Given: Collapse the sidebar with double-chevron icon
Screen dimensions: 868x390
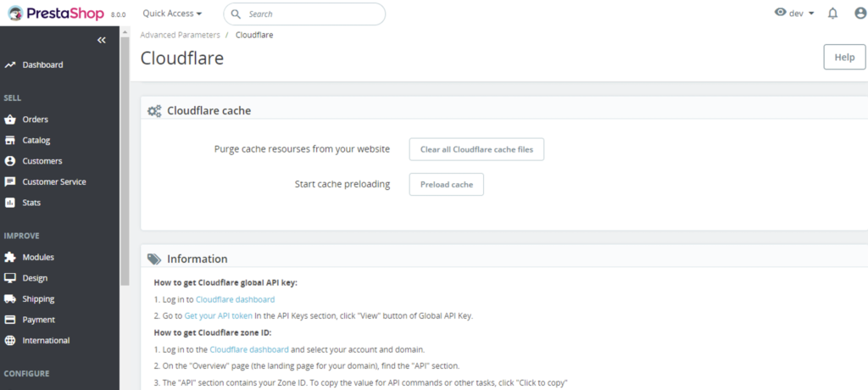Looking at the screenshot, I should pyautogui.click(x=102, y=40).
